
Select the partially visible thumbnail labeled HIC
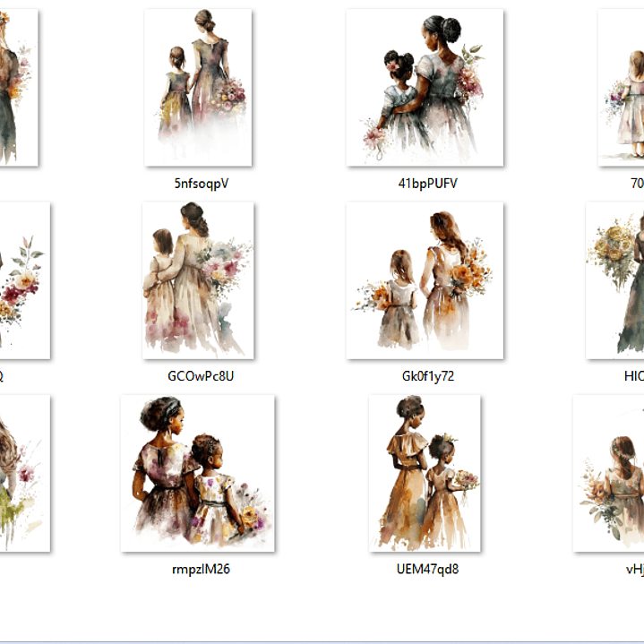[616, 280]
